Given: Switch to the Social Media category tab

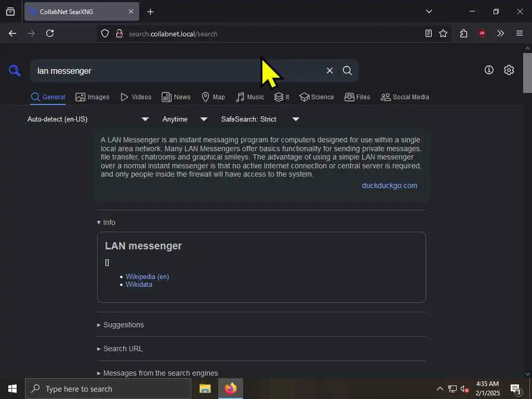Looking at the screenshot, I should tap(405, 97).
